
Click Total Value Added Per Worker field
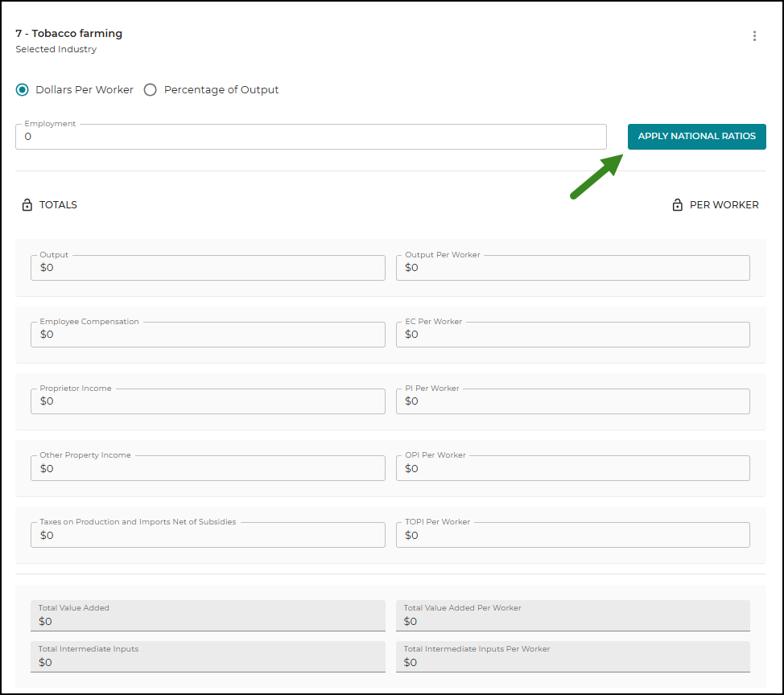(x=573, y=615)
